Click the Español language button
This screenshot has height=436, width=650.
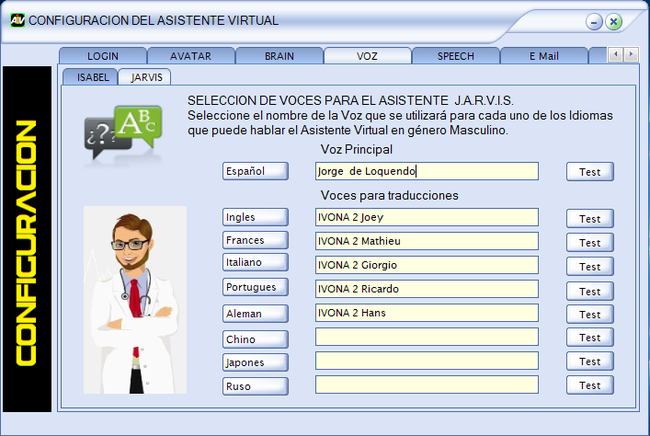point(255,171)
